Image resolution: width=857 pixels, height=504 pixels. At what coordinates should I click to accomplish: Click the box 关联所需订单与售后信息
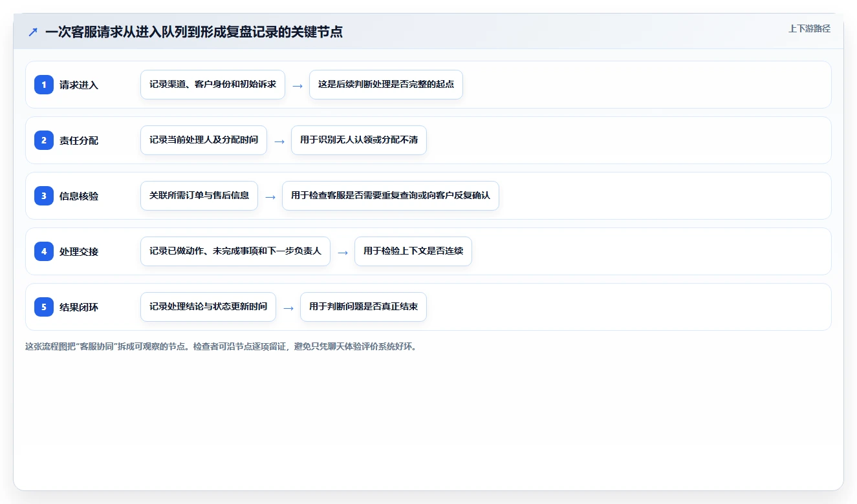[x=199, y=196]
